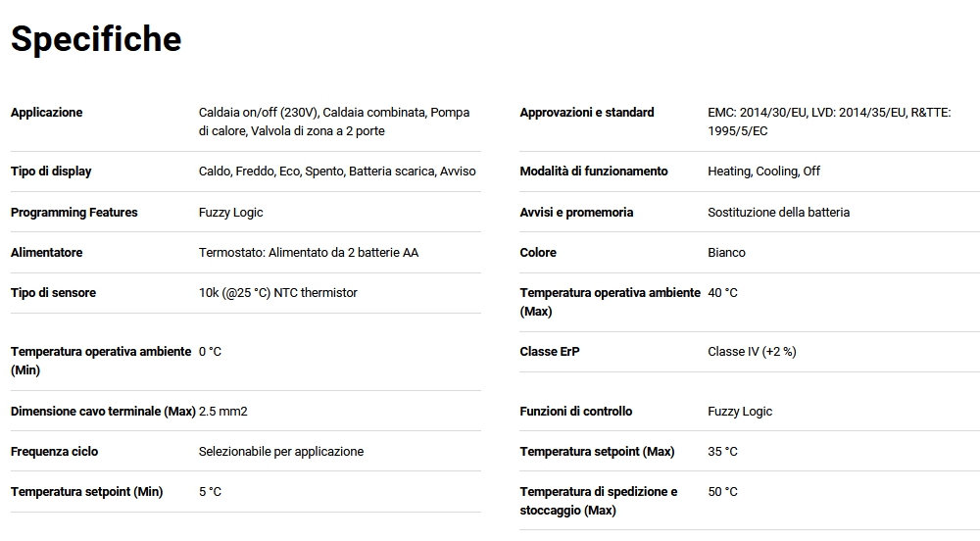Click the Applicazione row label
Viewport: 980px width, 541px height.
coord(47,113)
